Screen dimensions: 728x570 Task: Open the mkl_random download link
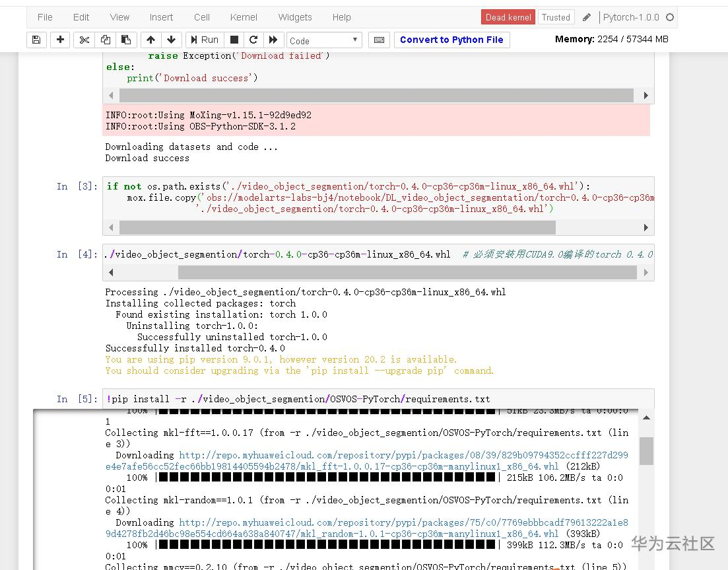click(367, 528)
